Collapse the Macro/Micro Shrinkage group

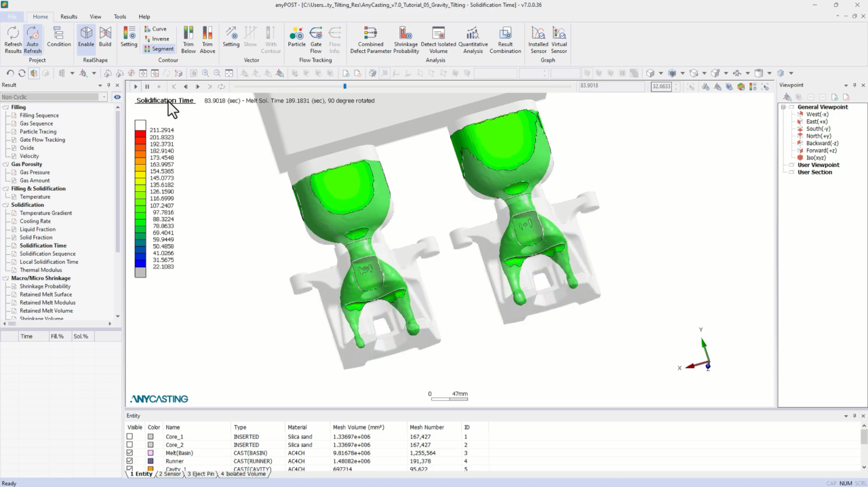pyautogui.click(x=5, y=278)
